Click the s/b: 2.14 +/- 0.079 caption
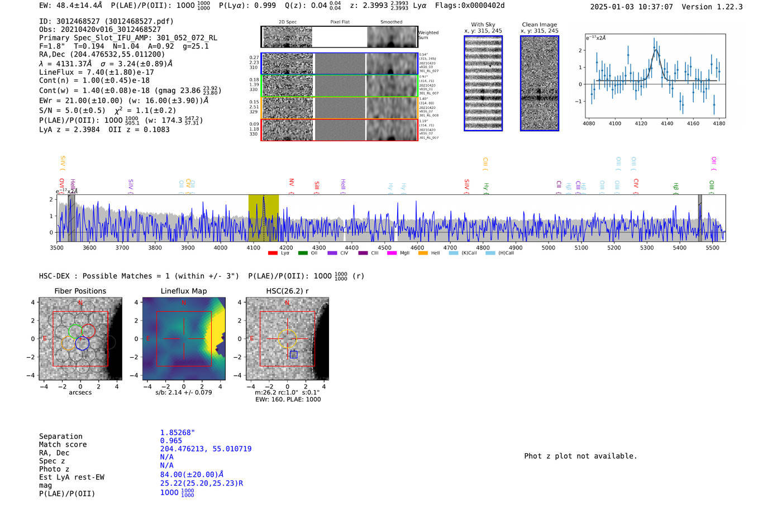Image resolution: width=782 pixels, height=532 pixels. pyautogui.click(x=184, y=392)
